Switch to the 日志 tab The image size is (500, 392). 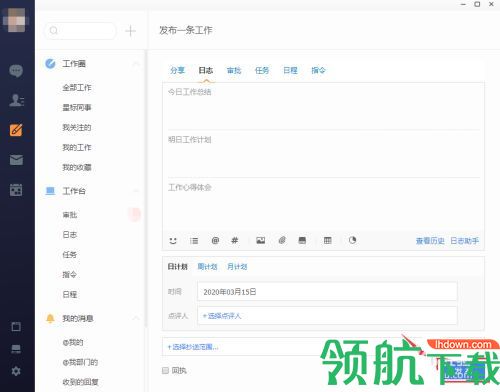[206, 70]
